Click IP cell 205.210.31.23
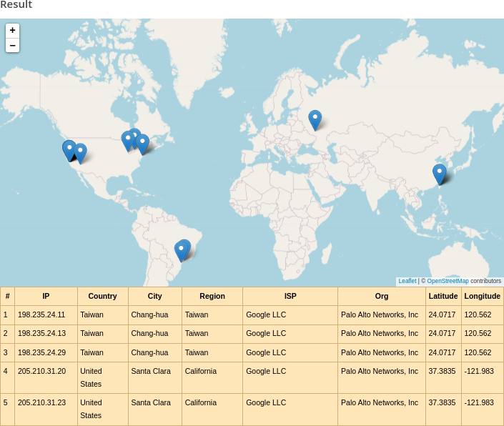Image resolution: width=504 pixels, height=426 pixels. [41, 402]
